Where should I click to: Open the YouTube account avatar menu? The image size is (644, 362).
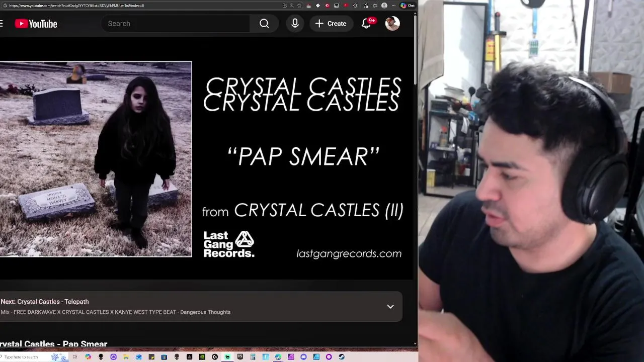pos(392,24)
